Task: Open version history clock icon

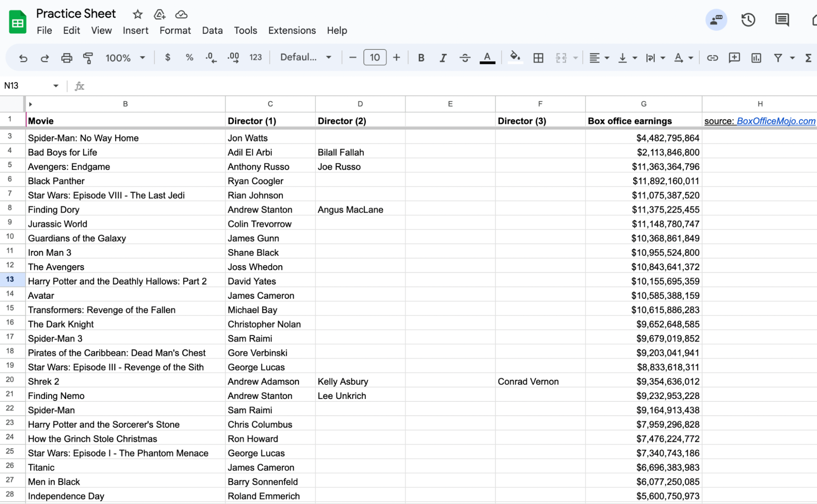Action: click(x=748, y=20)
